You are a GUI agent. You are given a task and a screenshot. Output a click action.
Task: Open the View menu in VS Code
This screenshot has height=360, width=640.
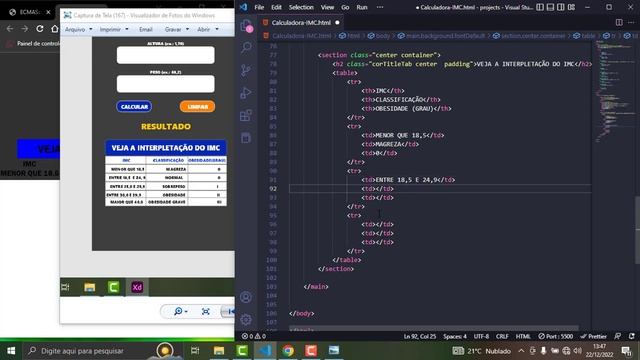click(x=327, y=7)
